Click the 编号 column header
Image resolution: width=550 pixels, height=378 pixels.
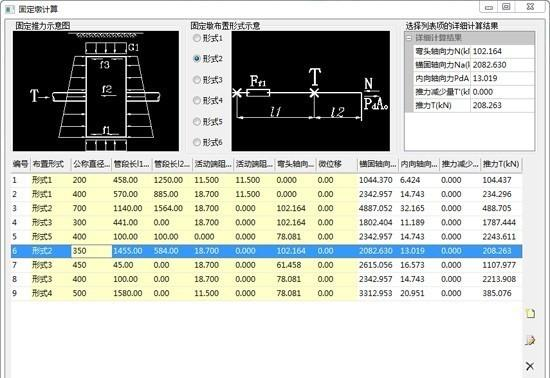pos(20,164)
